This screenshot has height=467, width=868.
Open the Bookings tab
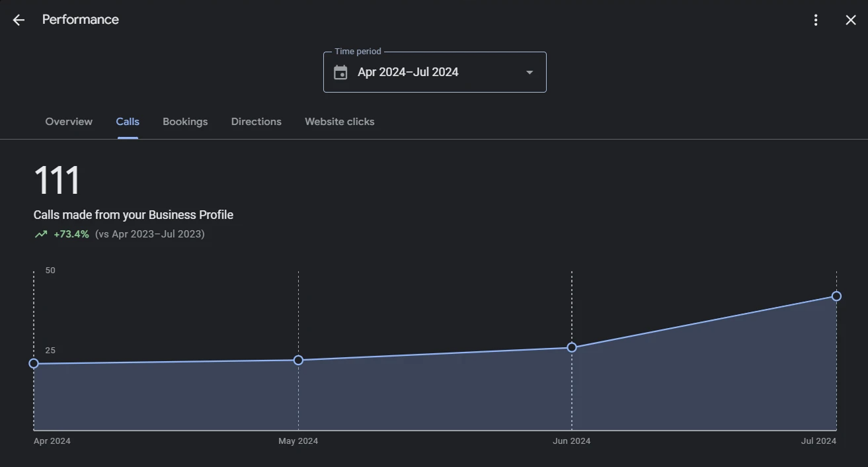tap(185, 122)
